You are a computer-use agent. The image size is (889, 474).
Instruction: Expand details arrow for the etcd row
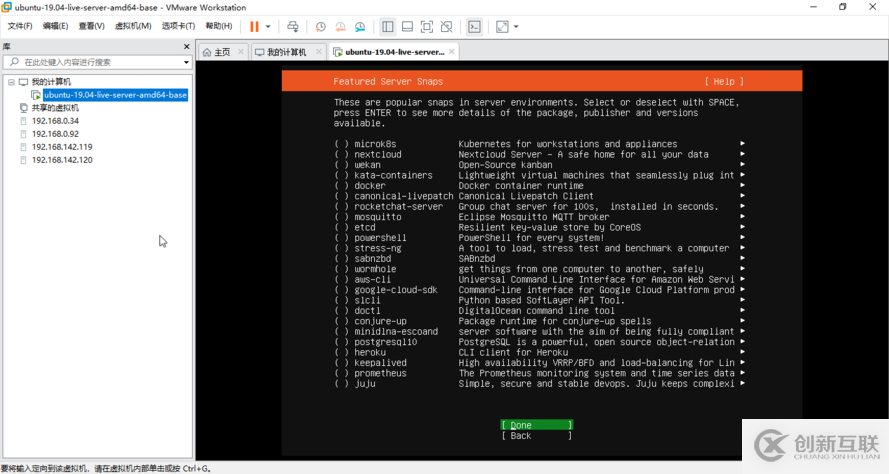742,227
